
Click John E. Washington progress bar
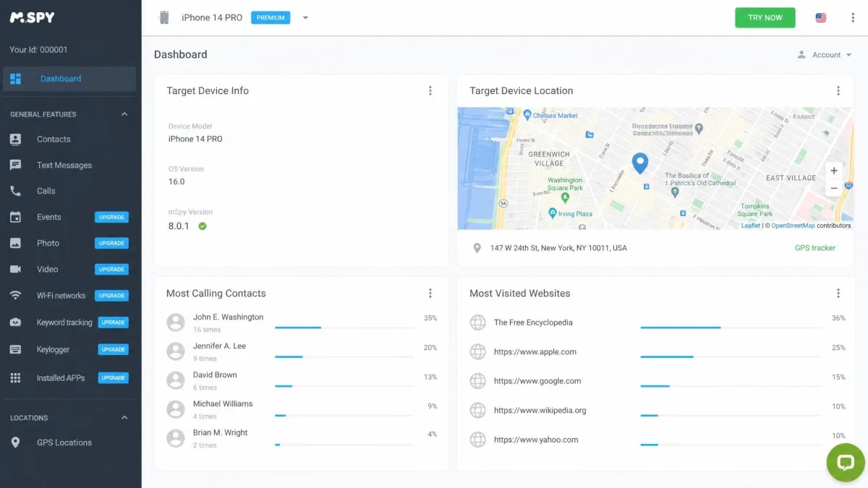click(x=344, y=328)
